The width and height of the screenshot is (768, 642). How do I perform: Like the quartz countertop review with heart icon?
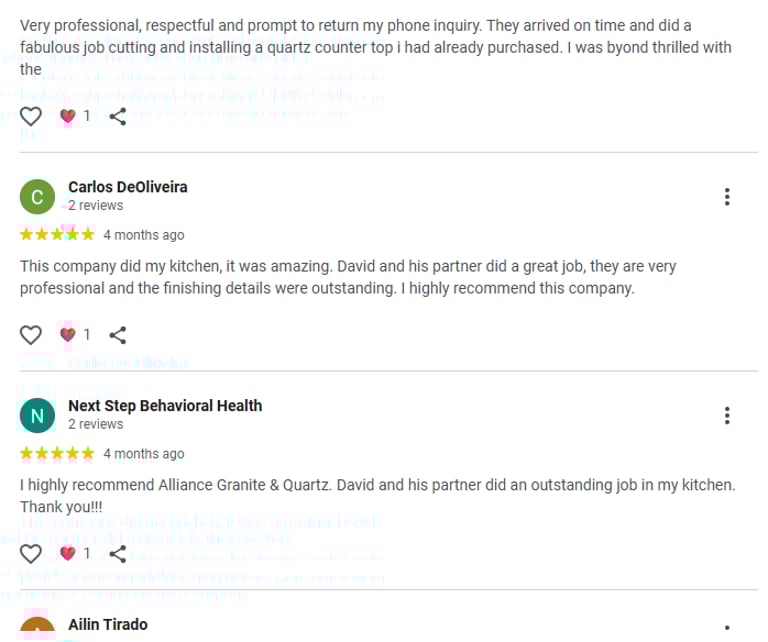[x=31, y=116]
